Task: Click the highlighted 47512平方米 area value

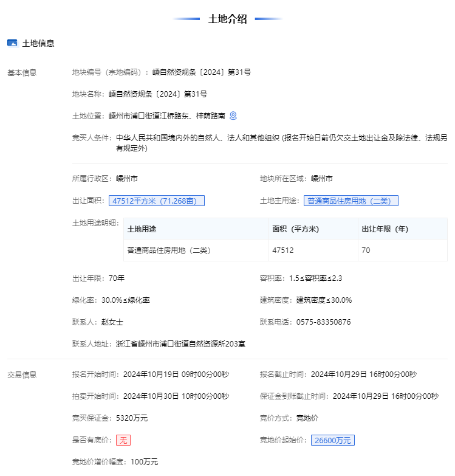Action: (157, 201)
